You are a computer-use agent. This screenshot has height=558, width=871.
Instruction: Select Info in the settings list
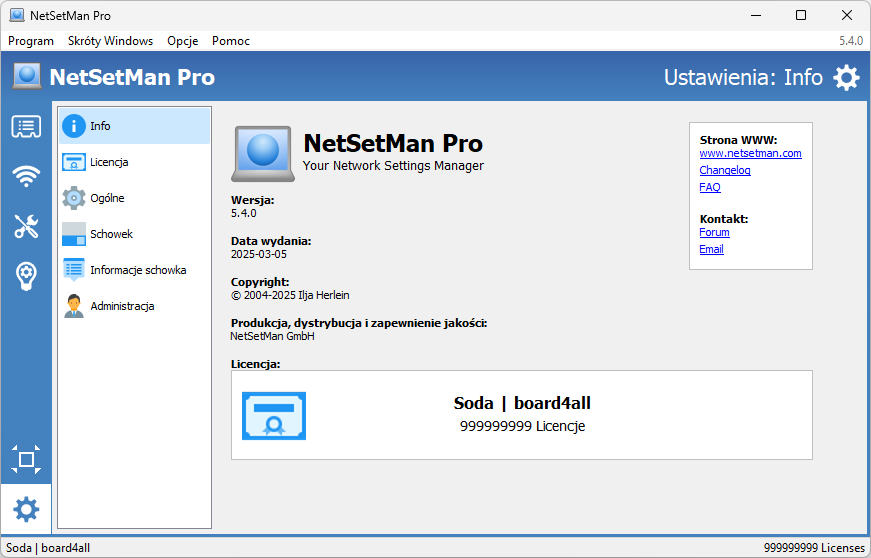(x=134, y=126)
